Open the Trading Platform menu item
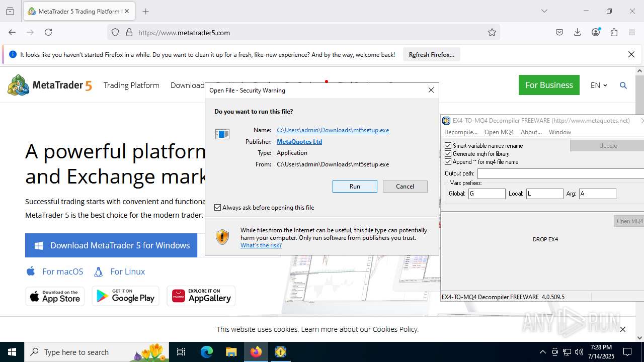The image size is (644, 362). (x=131, y=85)
